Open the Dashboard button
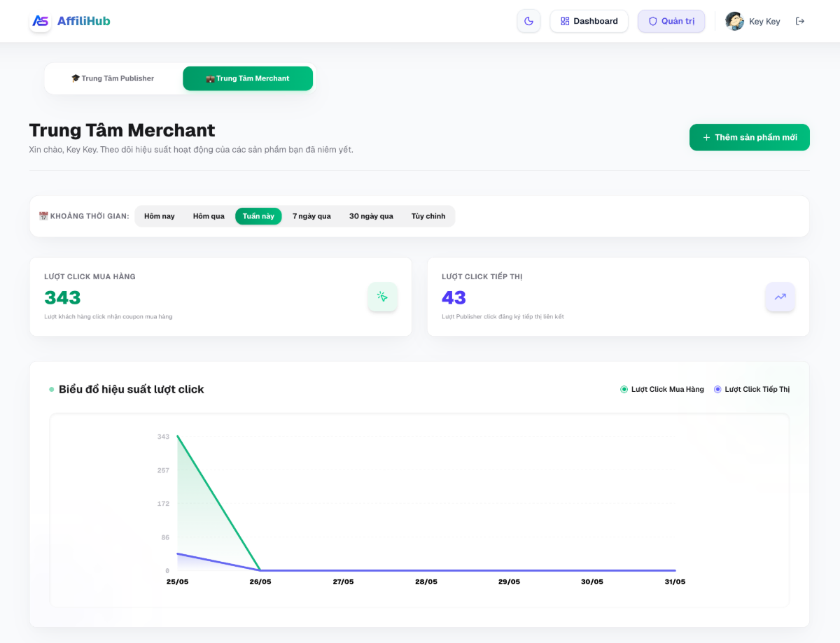This screenshot has width=840, height=643. tap(589, 21)
